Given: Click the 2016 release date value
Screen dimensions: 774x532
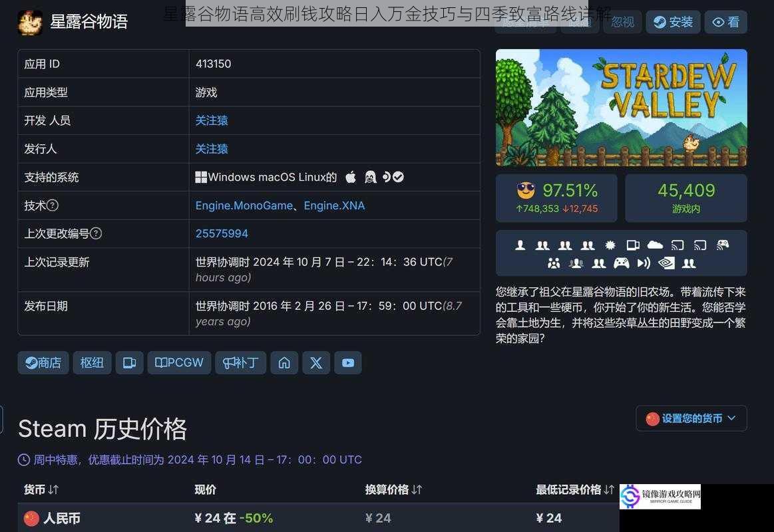Looking at the screenshot, I should tap(328, 314).
